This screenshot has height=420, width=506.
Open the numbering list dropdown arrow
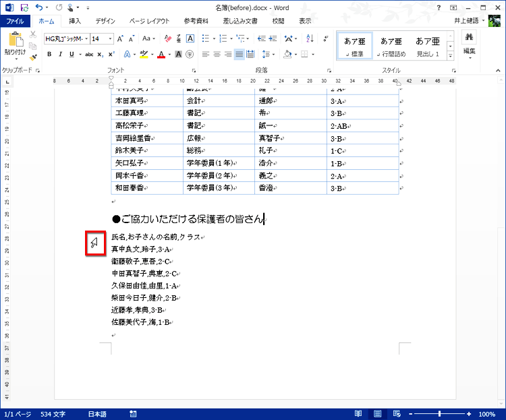click(x=231, y=39)
